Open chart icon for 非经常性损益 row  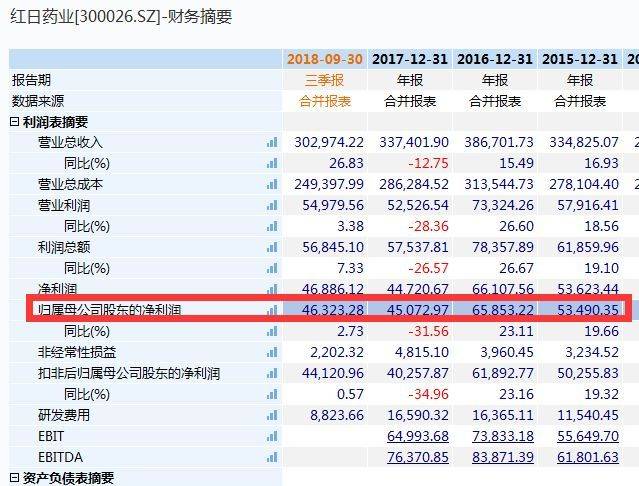(x=272, y=352)
